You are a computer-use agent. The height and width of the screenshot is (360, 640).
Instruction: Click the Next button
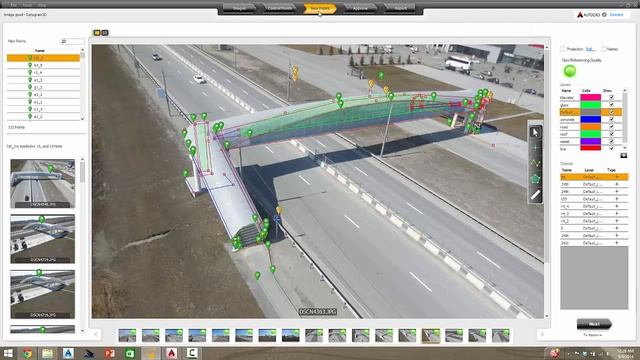594,324
